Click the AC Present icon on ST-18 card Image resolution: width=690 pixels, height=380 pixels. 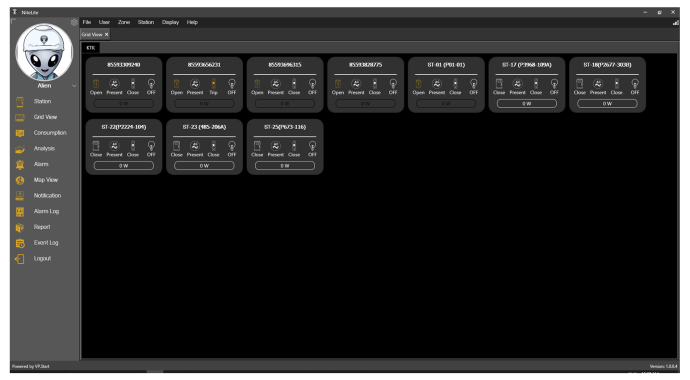598,84
